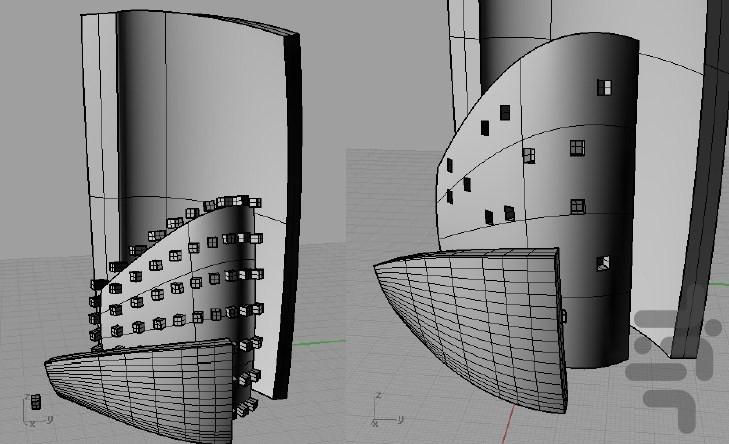This screenshot has width=729, height=444.
Task: Click the dark cylinder shaft in left view tower
Action: click(x=135, y=150)
